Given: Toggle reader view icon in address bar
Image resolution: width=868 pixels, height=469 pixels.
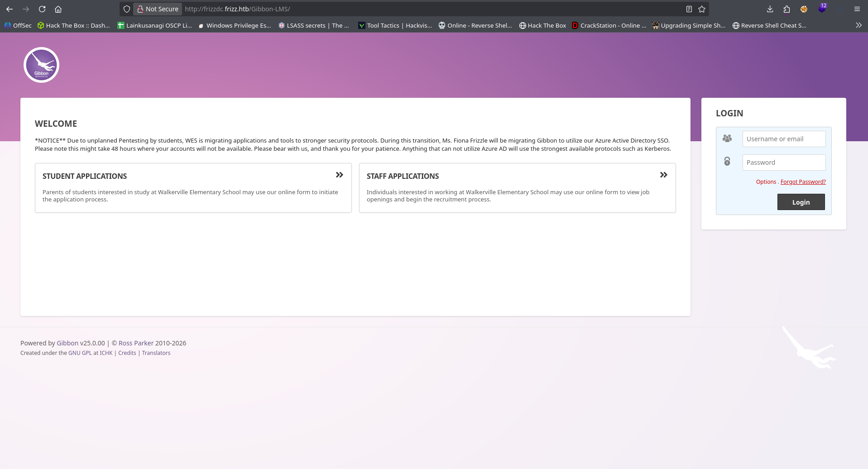Looking at the screenshot, I should pyautogui.click(x=689, y=9).
